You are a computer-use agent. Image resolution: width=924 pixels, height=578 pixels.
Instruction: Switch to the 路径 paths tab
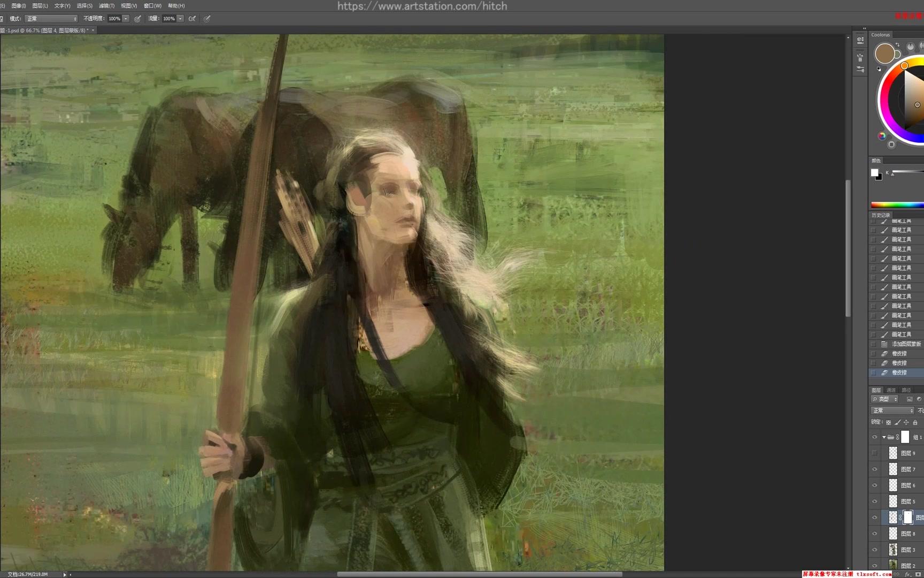[906, 390]
